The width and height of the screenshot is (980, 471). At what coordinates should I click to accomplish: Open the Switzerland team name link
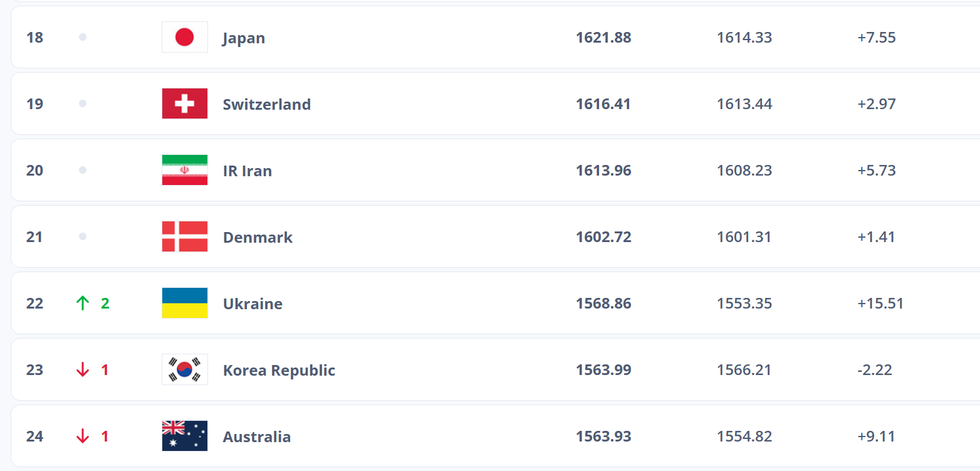(x=267, y=104)
